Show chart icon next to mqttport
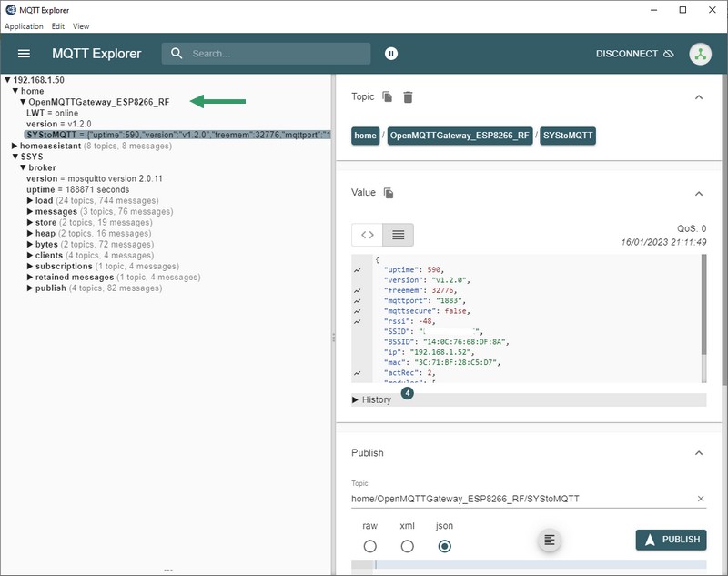Viewport: 728px width, 576px height. [357, 301]
